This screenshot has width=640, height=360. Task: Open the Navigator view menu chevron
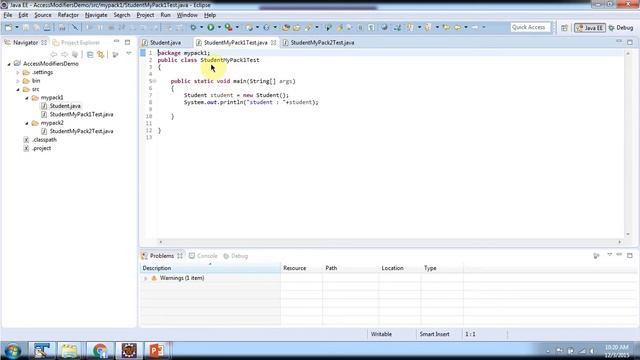(129, 54)
